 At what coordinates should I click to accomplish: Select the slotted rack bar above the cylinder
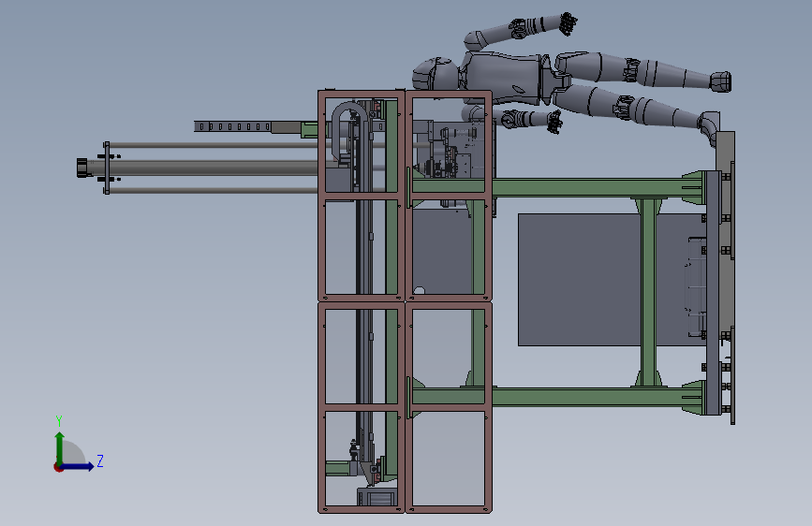pyautogui.click(x=232, y=126)
